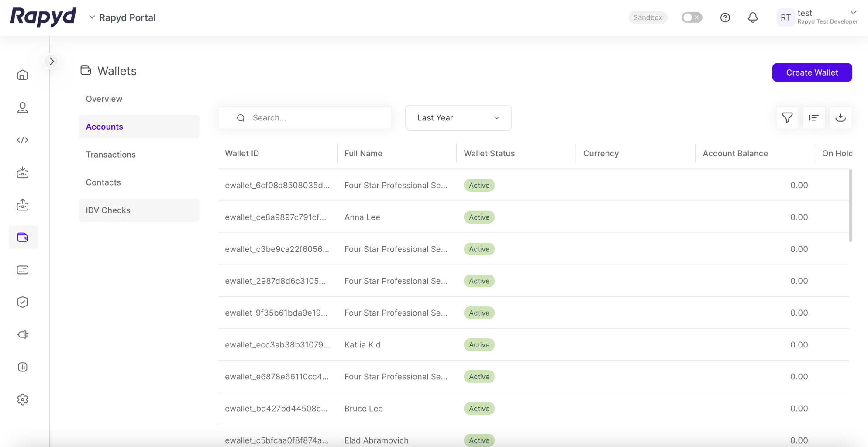
Task: Open the Disburse payouts sidebar icon
Action: pos(23,205)
